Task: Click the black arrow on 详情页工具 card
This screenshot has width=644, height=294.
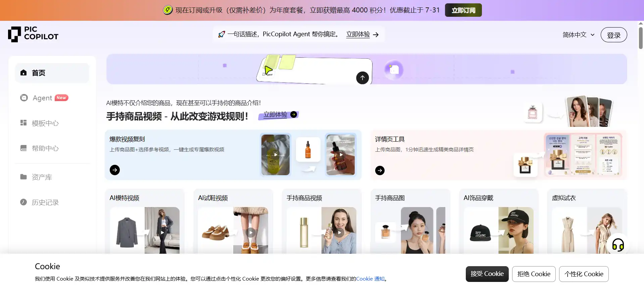Action: click(x=380, y=170)
